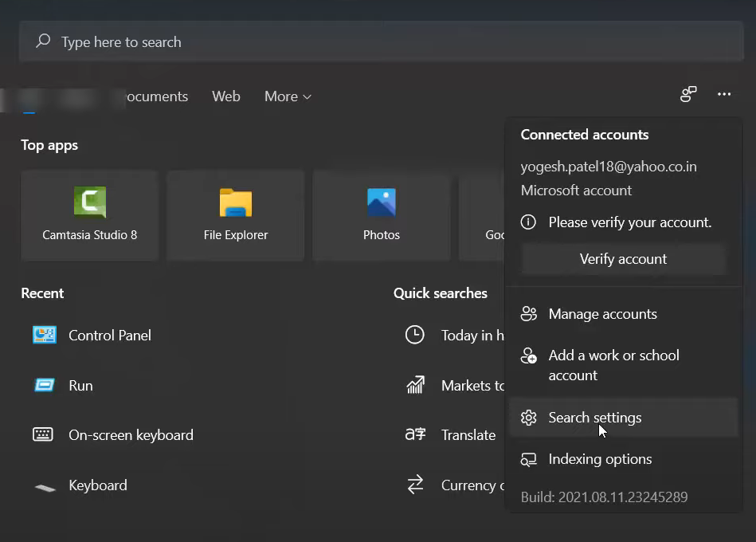Switch to the Web search tab

[225, 96]
